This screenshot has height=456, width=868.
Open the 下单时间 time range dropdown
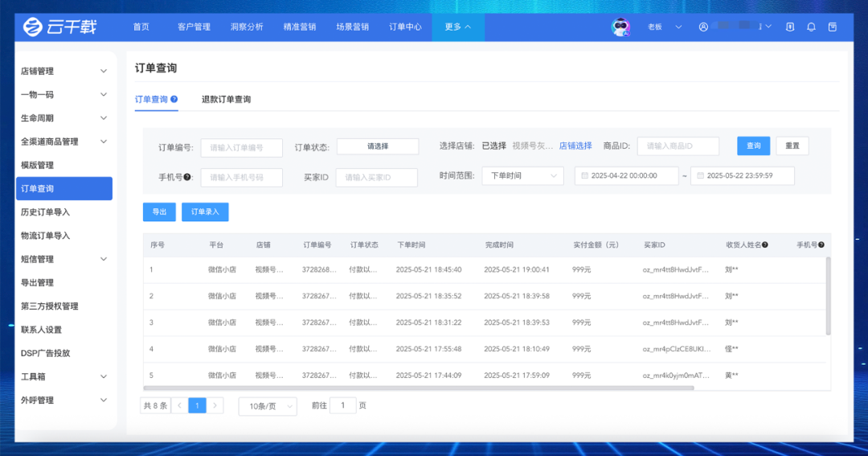(x=522, y=176)
